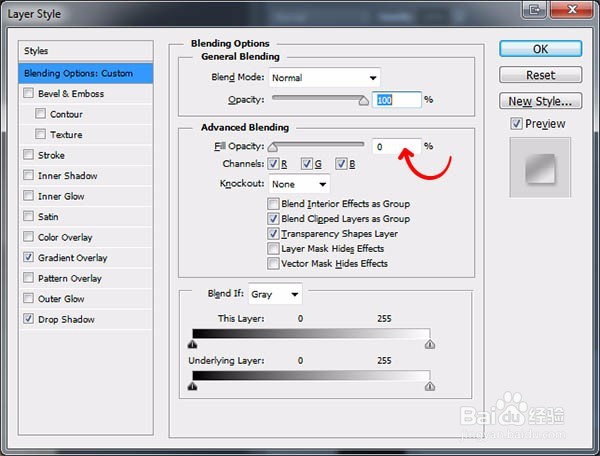Image resolution: width=600 pixels, height=456 pixels.
Task: Open Gradient Overlay settings by its label
Action: (x=72, y=258)
